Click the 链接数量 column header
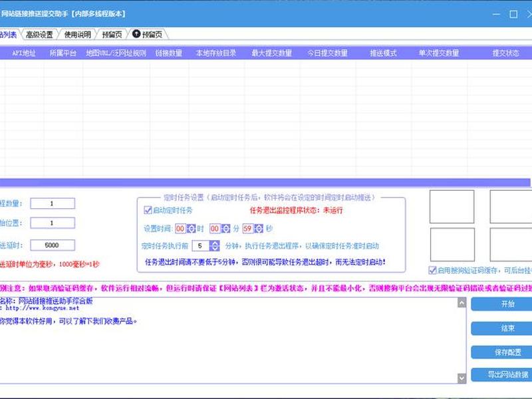The width and height of the screenshot is (532, 399). [169, 53]
